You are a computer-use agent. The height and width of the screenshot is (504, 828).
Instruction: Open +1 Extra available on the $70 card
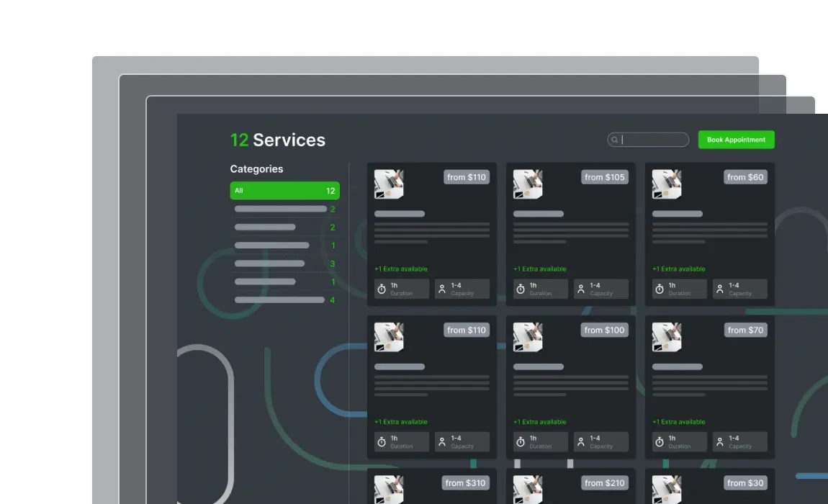[678, 422]
